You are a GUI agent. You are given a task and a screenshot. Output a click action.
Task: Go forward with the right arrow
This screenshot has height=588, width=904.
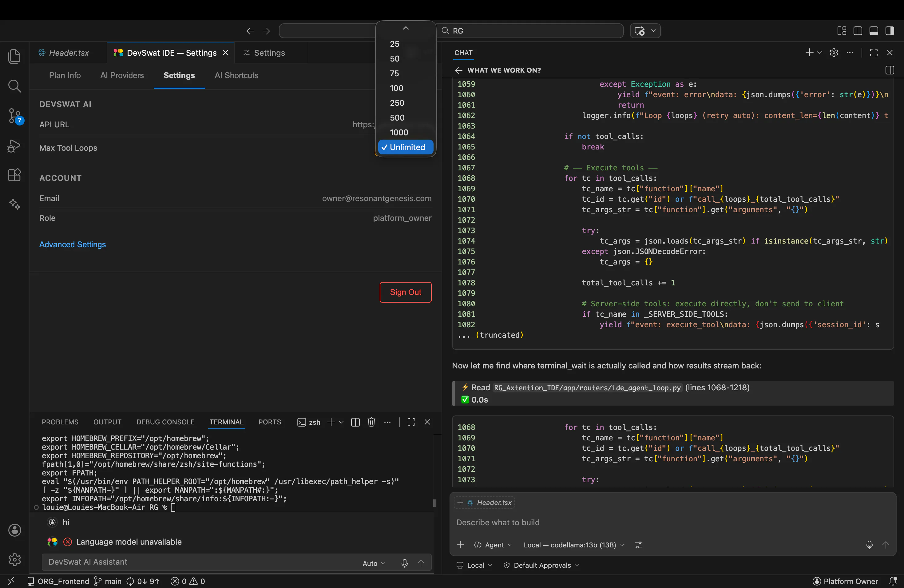[x=266, y=31]
